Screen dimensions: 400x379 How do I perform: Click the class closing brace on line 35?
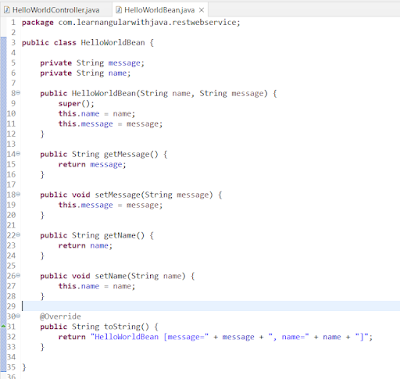(24, 367)
